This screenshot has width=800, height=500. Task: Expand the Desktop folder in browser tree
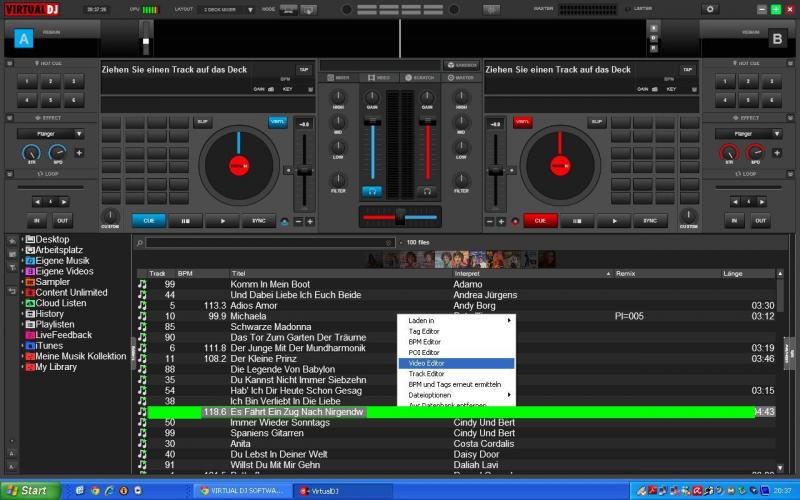pyautogui.click(x=23, y=239)
